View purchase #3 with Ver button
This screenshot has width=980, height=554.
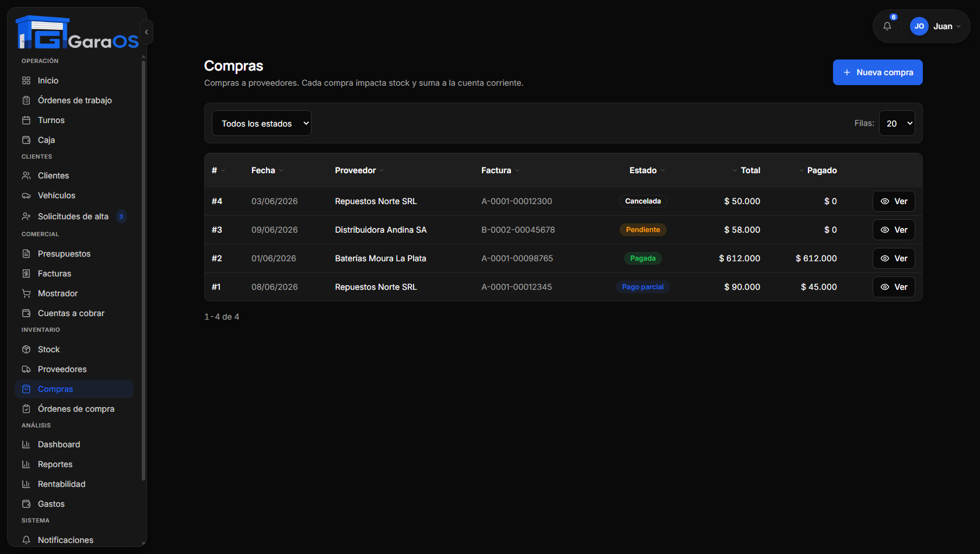(894, 230)
